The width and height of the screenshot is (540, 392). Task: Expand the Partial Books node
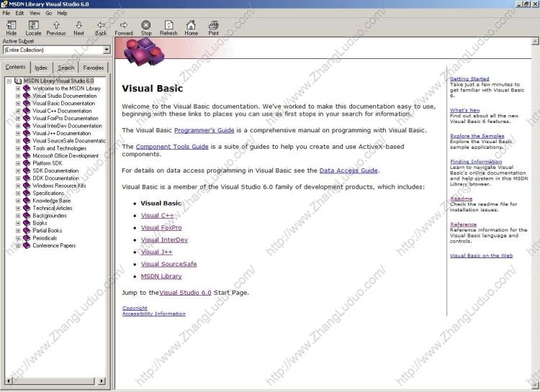[x=18, y=231]
